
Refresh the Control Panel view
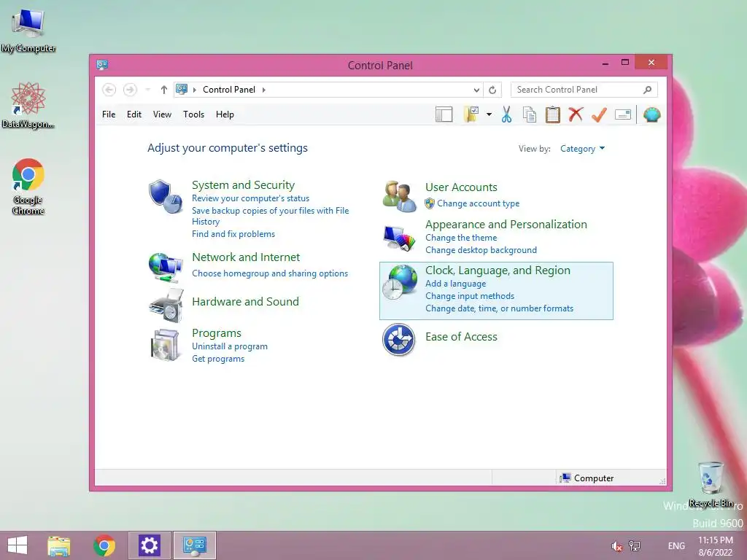coord(492,90)
